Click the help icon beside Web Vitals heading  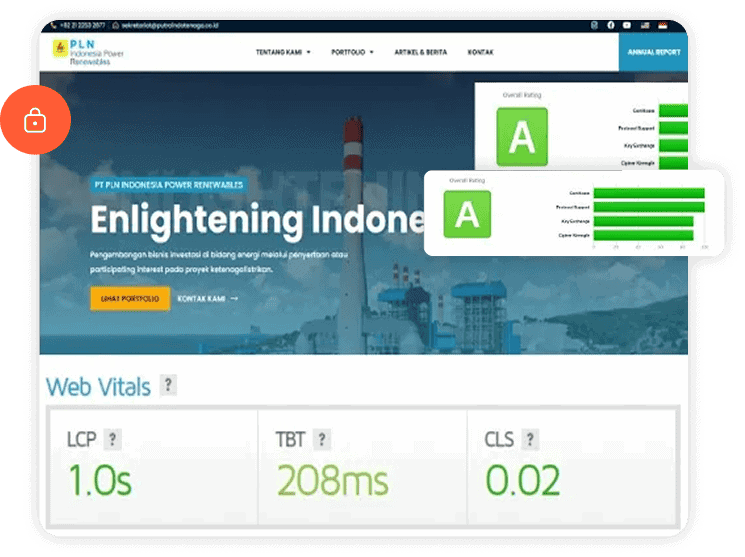(168, 385)
